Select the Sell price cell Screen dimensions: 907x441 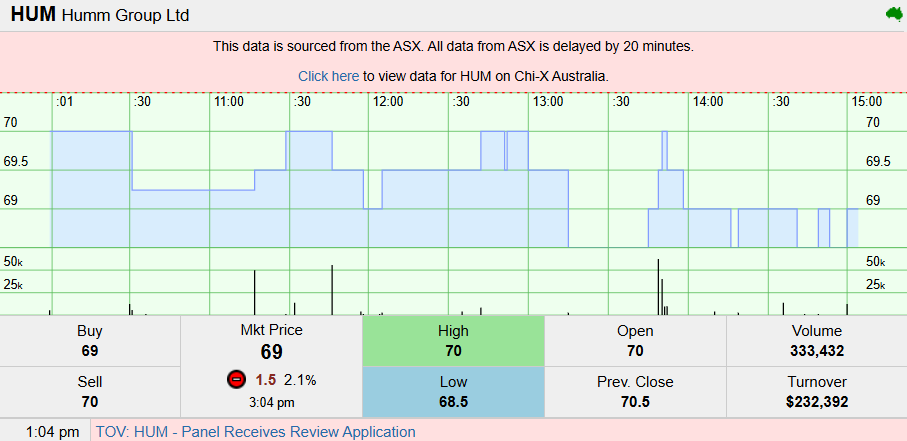[90, 392]
